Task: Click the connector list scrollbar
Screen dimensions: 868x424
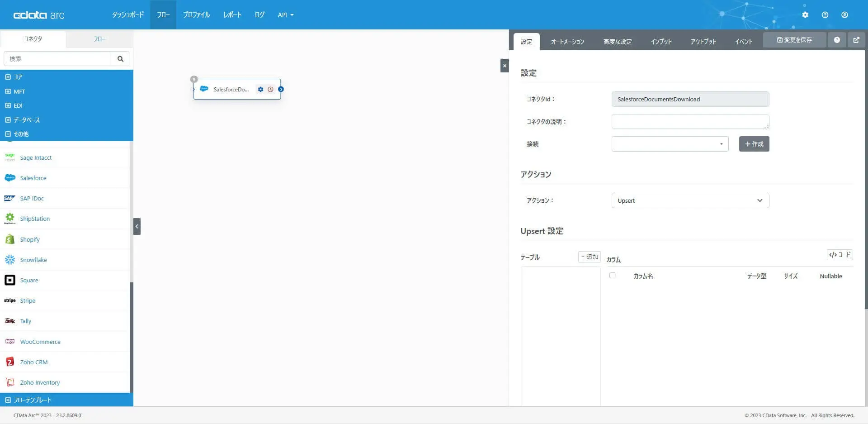Action: point(132,337)
